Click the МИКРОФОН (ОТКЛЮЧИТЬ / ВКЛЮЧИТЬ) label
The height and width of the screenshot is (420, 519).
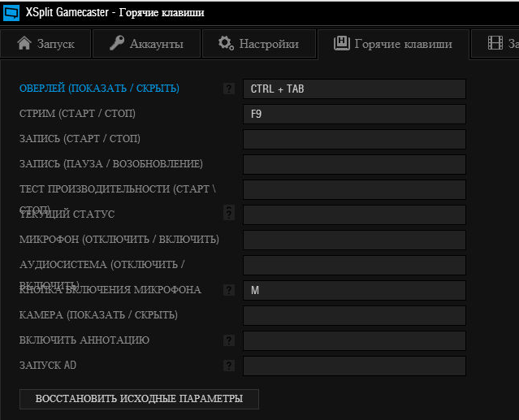pos(119,240)
